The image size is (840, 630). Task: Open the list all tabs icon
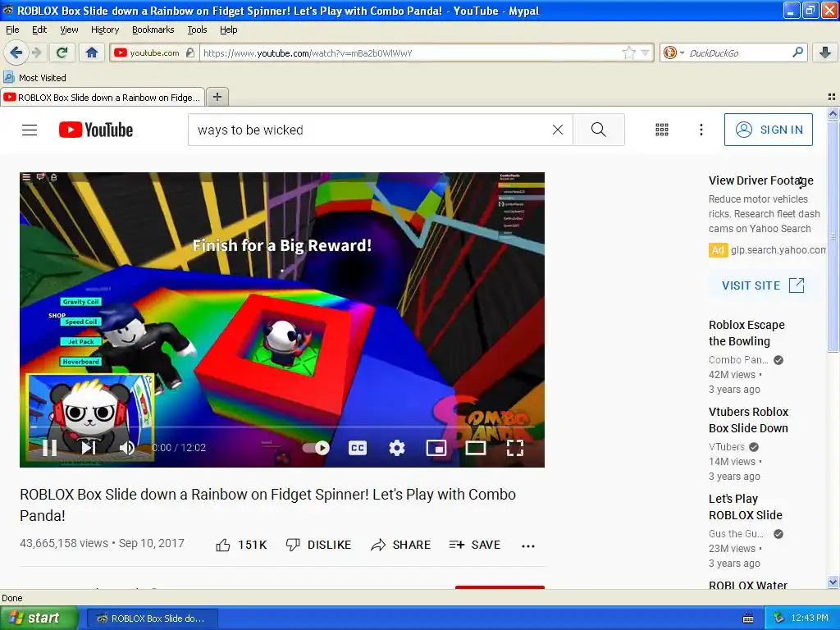coord(832,97)
